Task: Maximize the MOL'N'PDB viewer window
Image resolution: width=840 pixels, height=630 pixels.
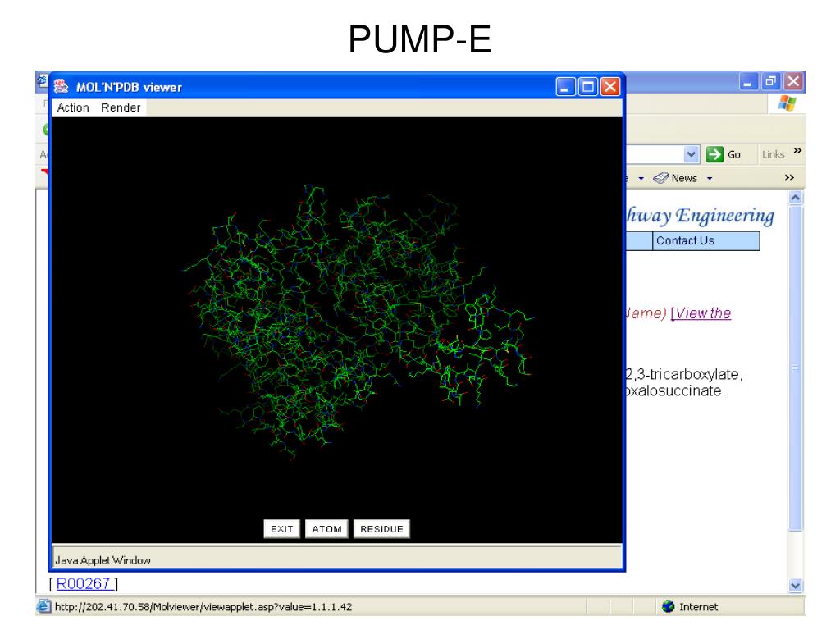Action: (587, 86)
